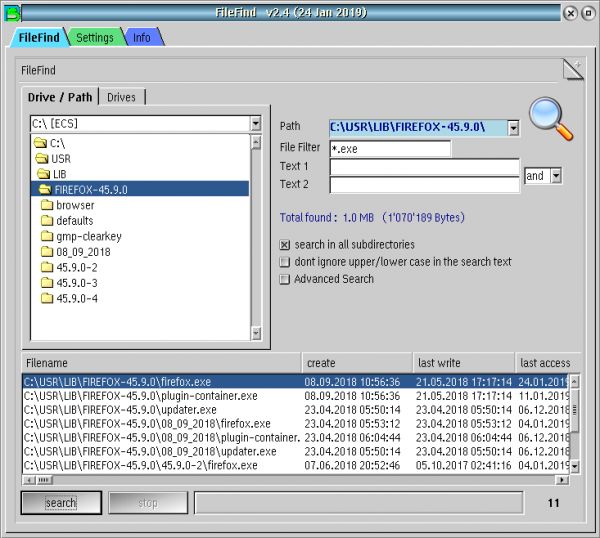
Task: Open the C:\ [ECS] drive dropdown
Action: coord(256,124)
